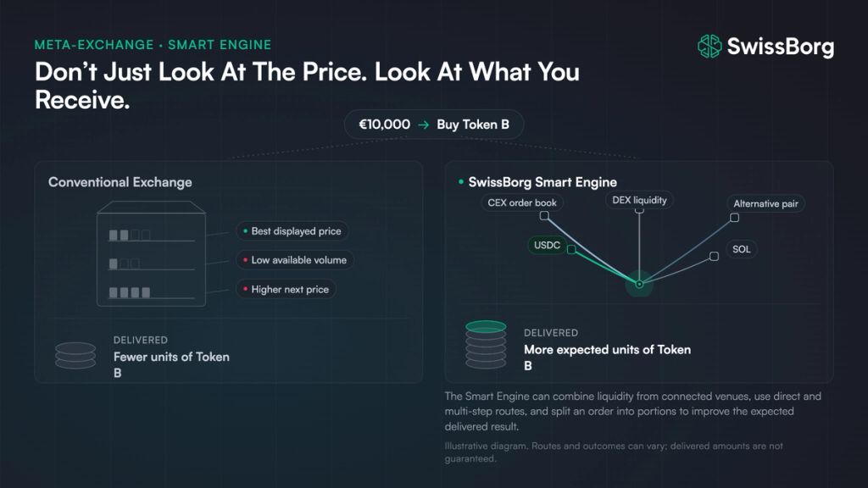Select the Higher next price tag
The width and height of the screenshot is (868, 488).
tap(287, 290)
